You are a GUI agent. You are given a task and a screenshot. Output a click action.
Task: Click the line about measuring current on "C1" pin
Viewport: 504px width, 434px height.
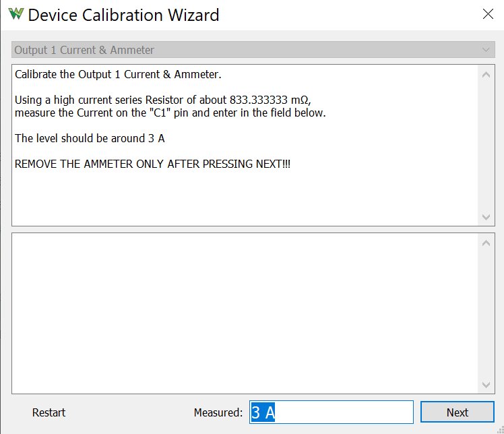[x=170, y=113]
